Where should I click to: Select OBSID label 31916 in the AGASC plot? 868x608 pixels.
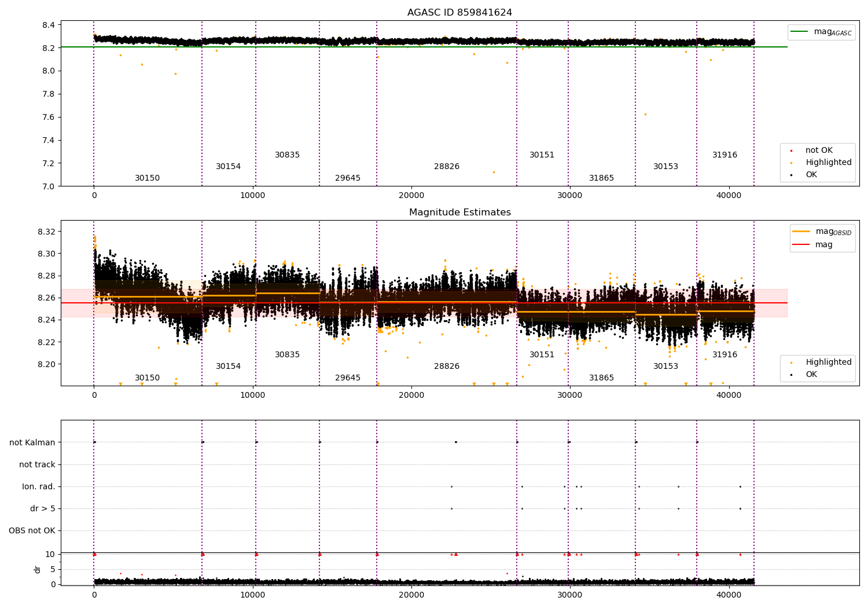point(725,155)
